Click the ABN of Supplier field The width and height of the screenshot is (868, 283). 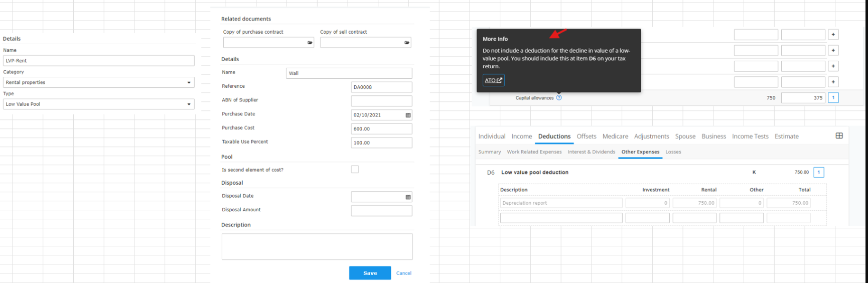click(381, 101)
